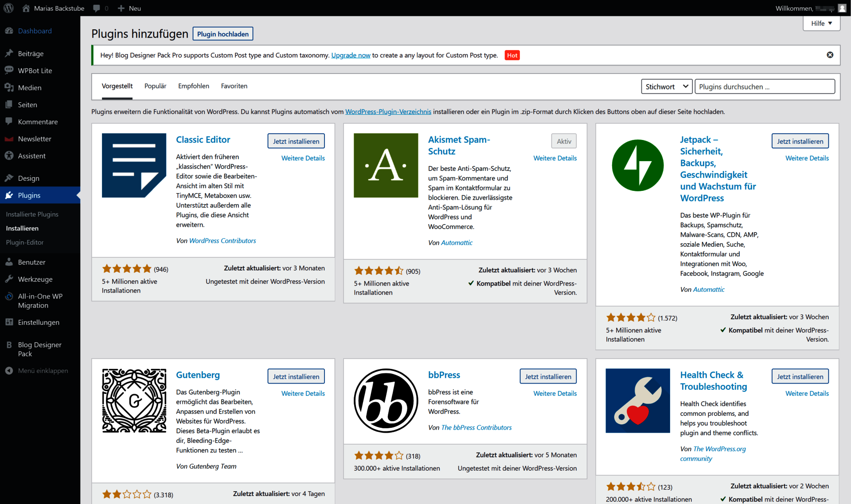Open the comments bubble in admin bar

[x=96, y=8]
